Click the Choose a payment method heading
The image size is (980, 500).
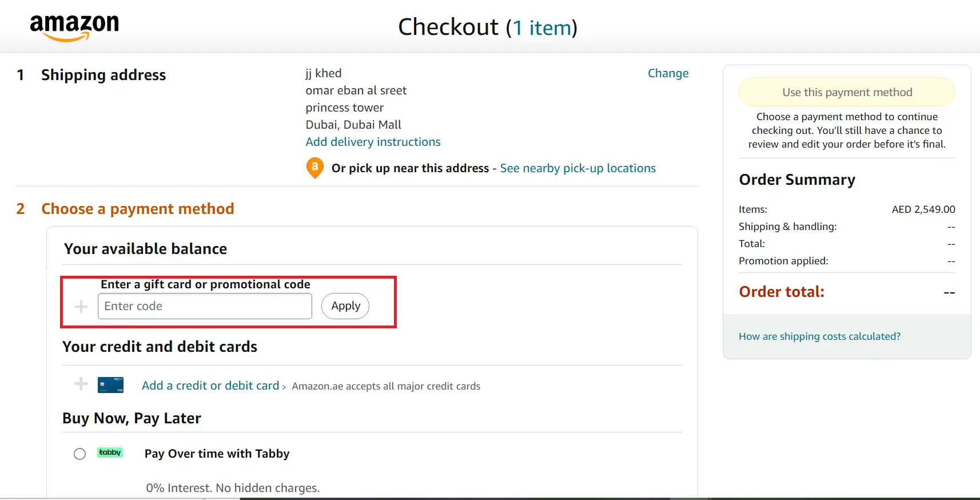point(138,209)
